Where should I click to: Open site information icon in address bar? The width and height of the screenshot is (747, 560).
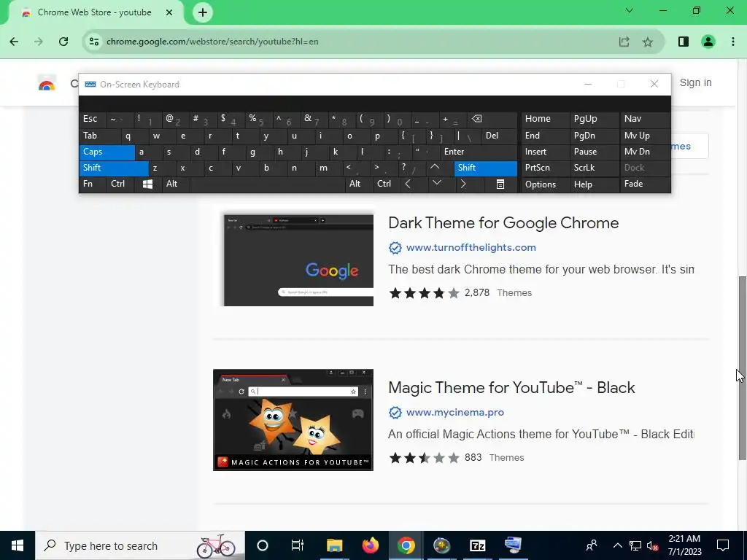(x=94, y=42)
